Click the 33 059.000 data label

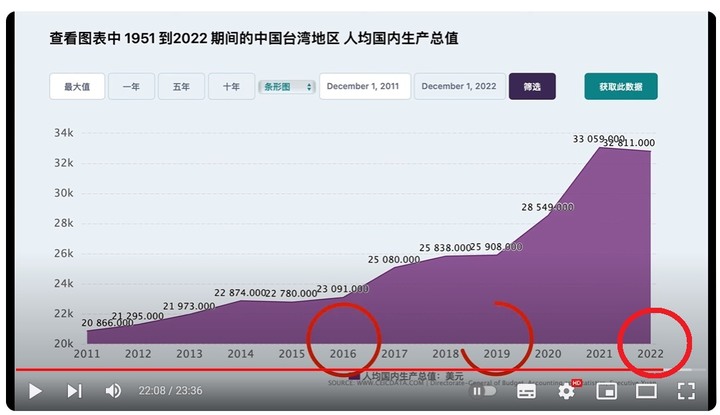(x=598, y=139)
